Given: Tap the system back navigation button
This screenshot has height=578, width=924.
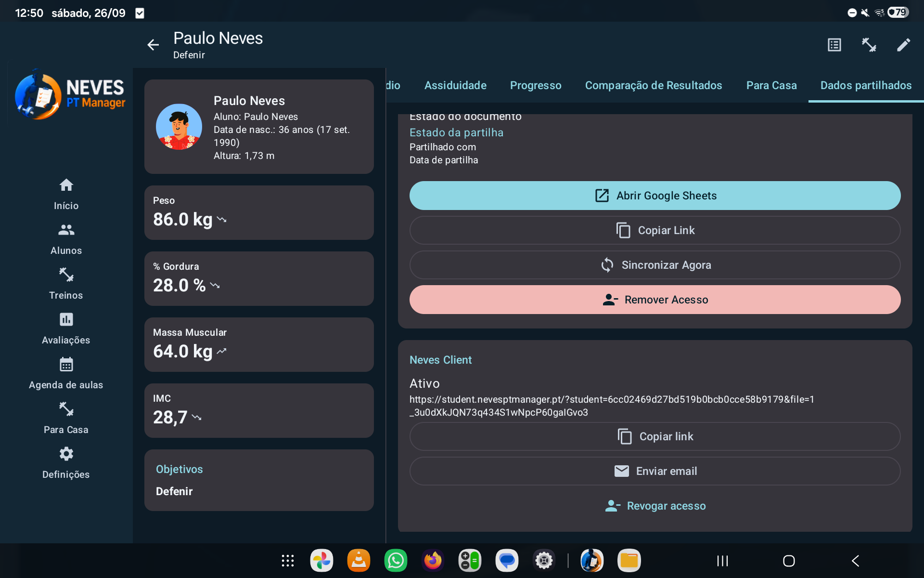Looking at the screenshot, I should click(x=855, y=561).
